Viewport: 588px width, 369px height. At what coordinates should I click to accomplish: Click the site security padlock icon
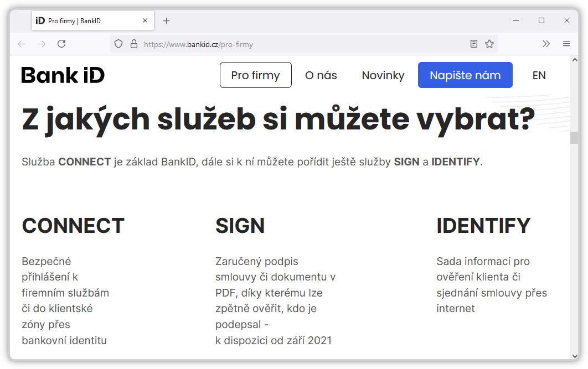tap(133, 44)
